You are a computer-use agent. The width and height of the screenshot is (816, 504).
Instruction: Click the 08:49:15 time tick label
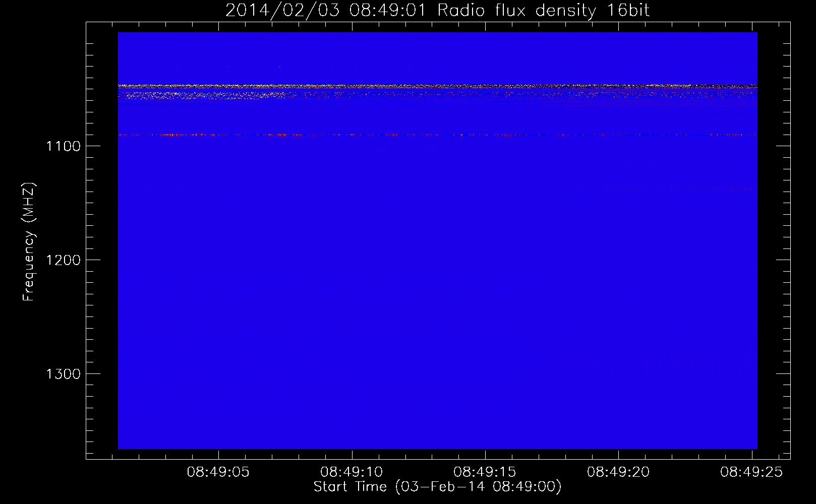pos(485,472)
